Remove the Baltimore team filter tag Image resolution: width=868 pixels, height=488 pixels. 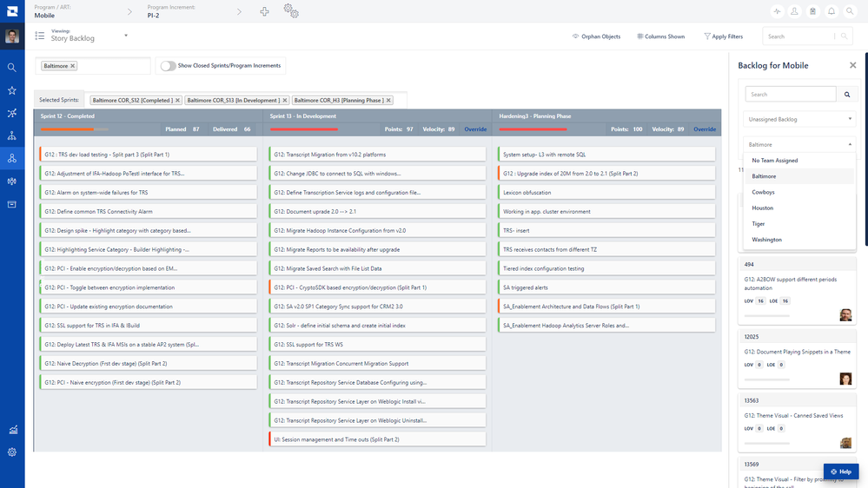(x=72, y=66)
